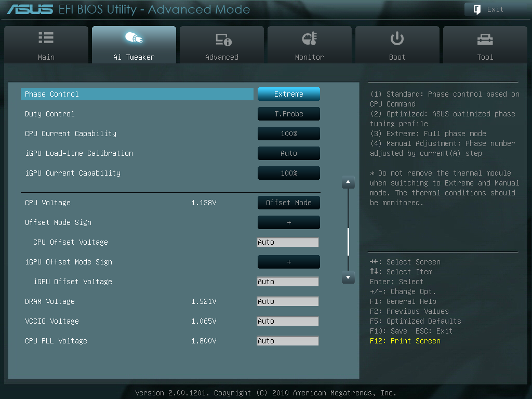This screenshot has width=532, height=399.
Task: Select the iGPU Offset Mode Sign label
Action: tap(69, 262)
